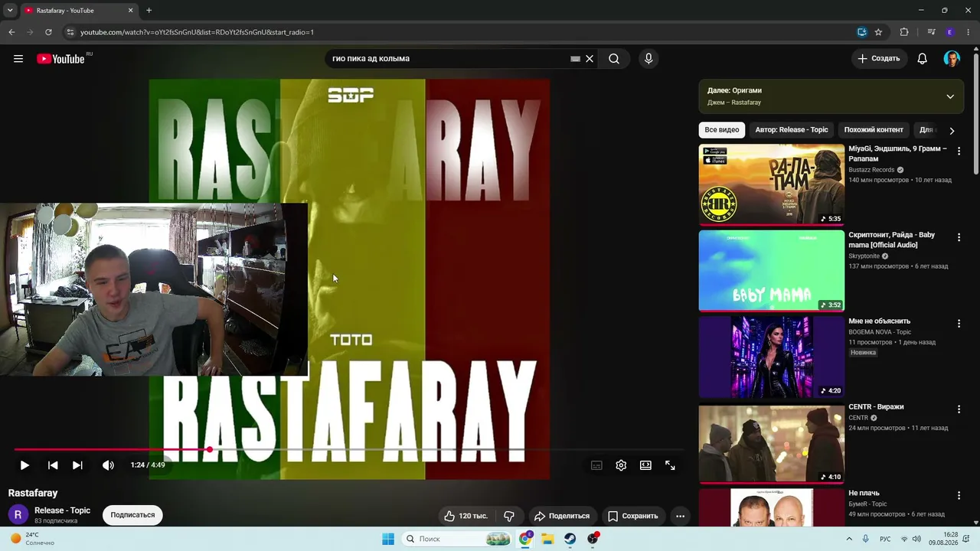The width and height of the screenshot is (980, 551).
Task: Open options for Baby mama video
Action: (959, 238)
